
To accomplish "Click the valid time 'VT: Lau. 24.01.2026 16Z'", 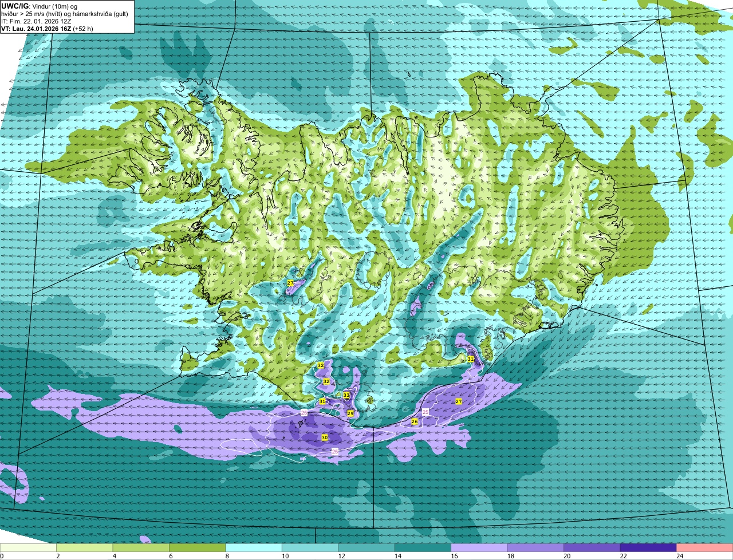I will click(36, 29).
